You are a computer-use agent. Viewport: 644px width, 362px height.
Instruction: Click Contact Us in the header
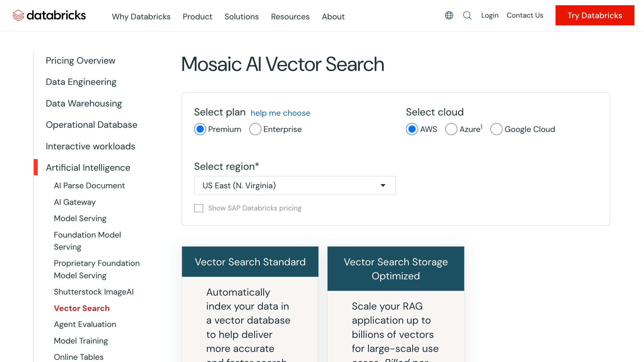pos(525,15)
